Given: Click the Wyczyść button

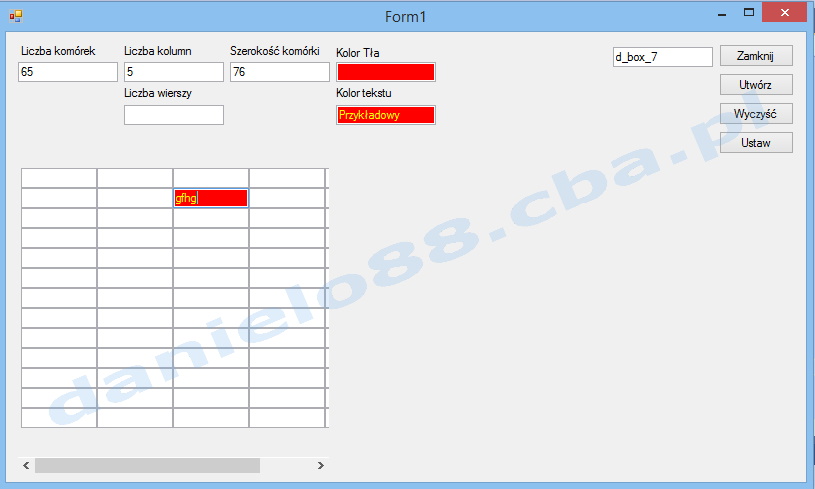Looking at the screenshot, I should click(x=756, y=114).
